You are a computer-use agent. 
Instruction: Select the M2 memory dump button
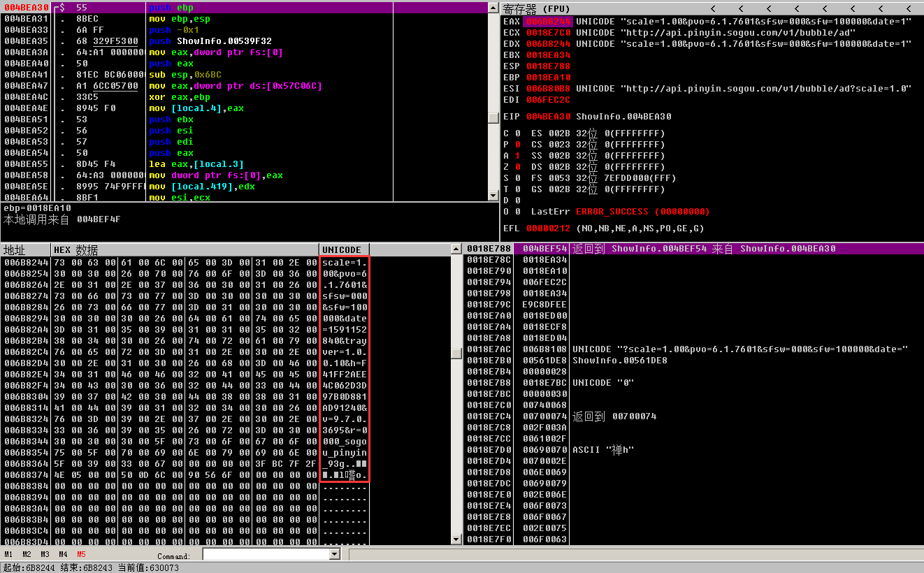point(27,554)
